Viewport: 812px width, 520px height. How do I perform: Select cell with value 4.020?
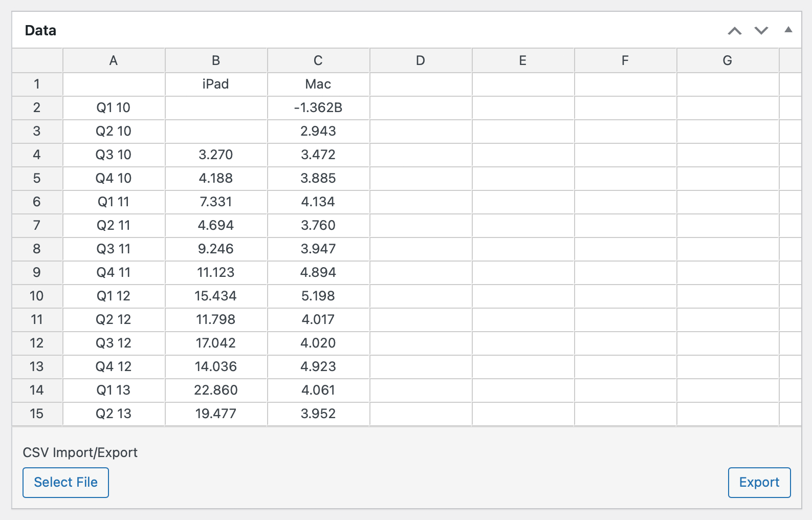[318, 343]
